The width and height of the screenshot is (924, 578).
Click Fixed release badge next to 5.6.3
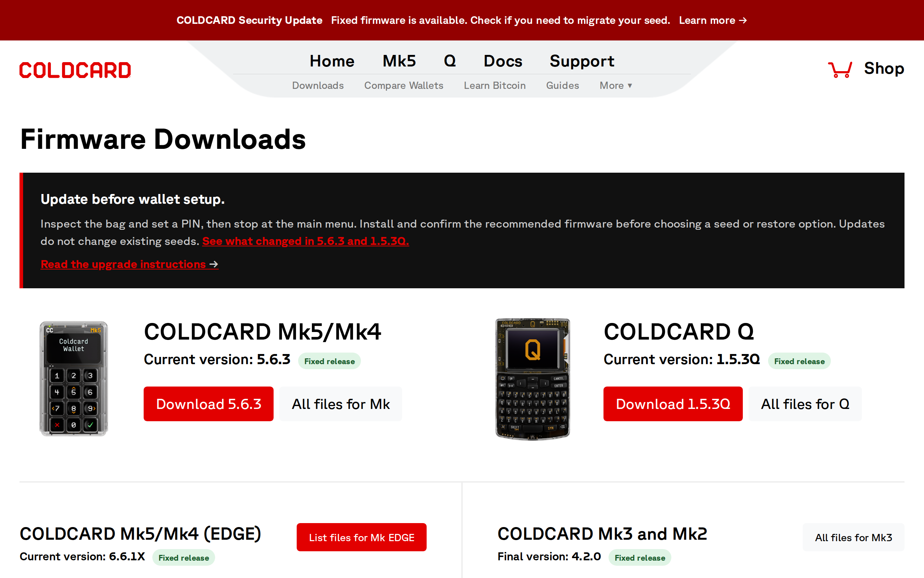click(329, 361)
